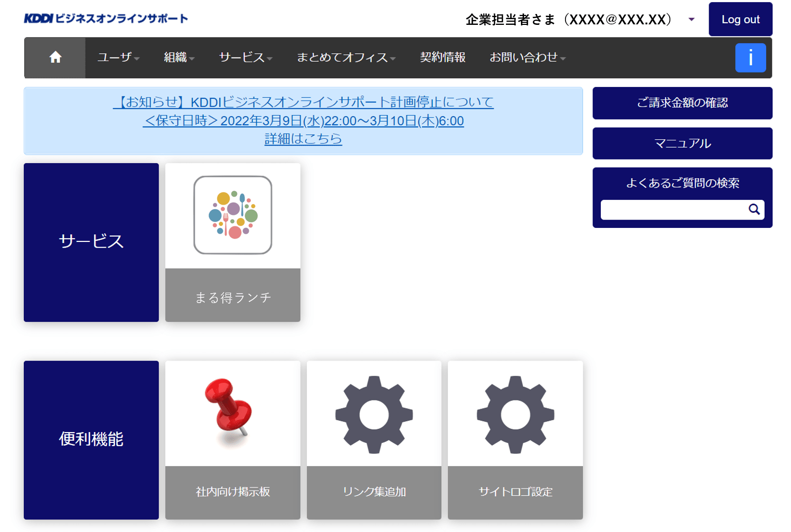Expand the 組織 dropdown menu

point(179,57)
